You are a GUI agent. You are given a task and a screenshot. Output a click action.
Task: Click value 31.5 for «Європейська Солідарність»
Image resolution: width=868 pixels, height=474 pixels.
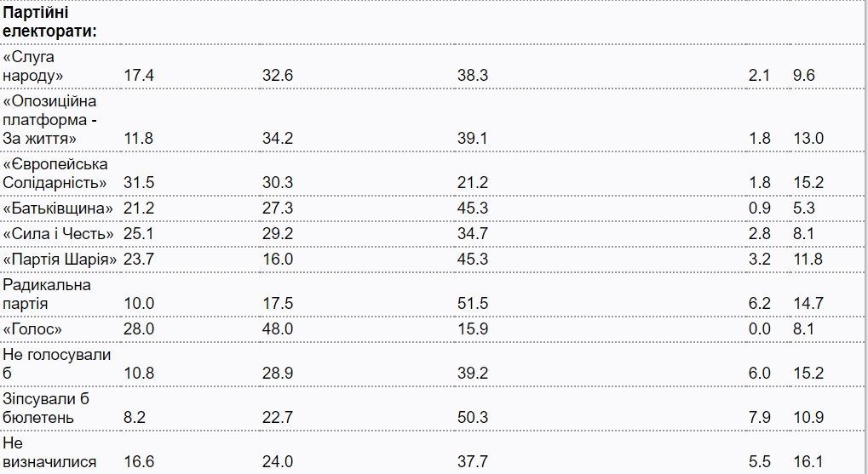[x=139, y=183]
